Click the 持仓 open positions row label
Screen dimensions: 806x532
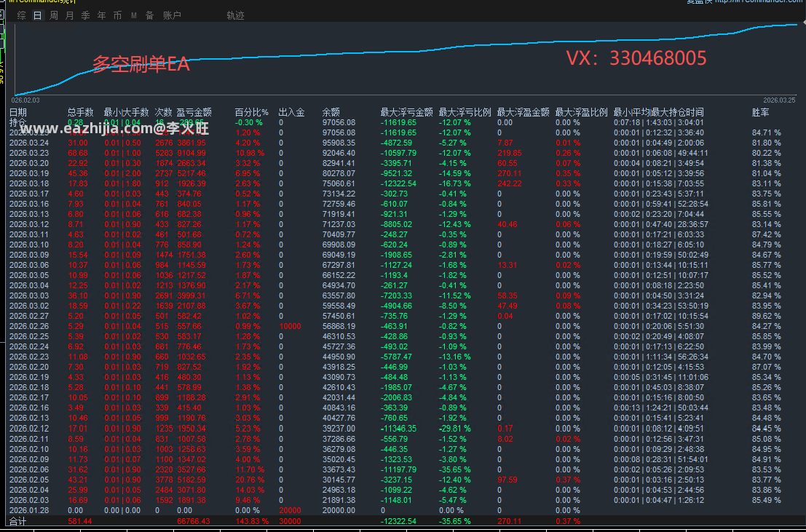tap(18, 122)
